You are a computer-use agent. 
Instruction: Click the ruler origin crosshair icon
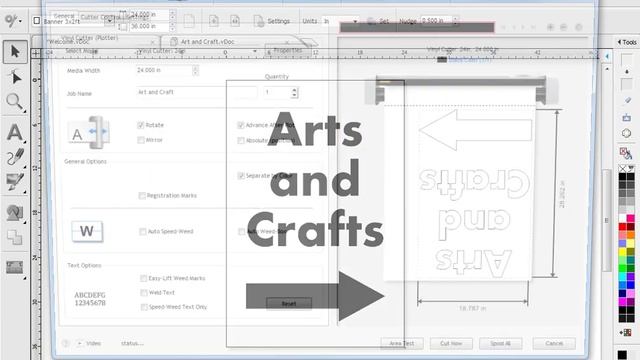click(x=36, y=53)
